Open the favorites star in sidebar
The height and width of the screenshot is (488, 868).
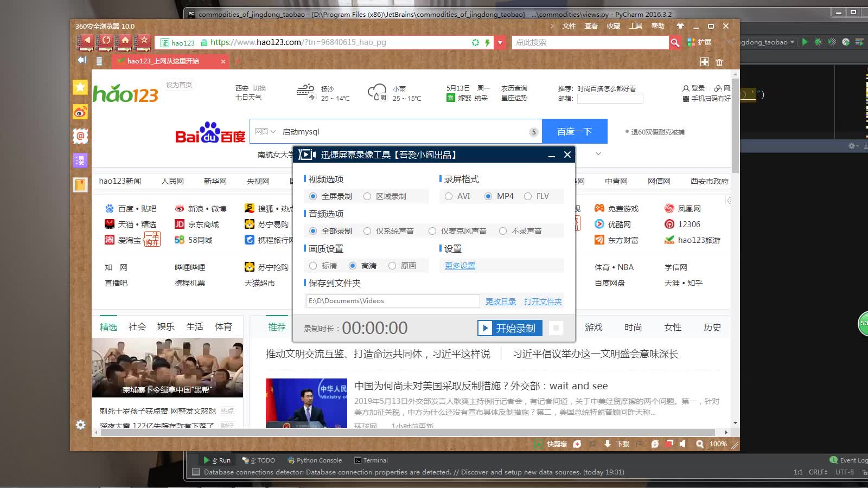click(80, 87)
